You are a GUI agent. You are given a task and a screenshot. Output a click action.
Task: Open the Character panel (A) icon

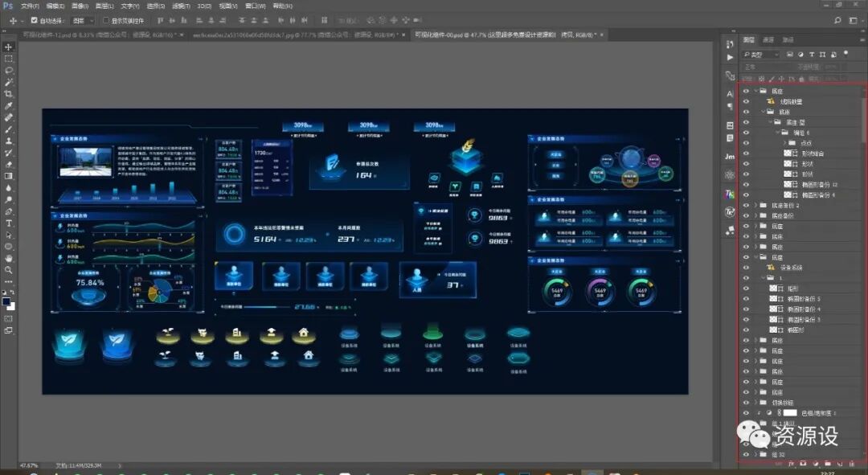tap(730, 93)
